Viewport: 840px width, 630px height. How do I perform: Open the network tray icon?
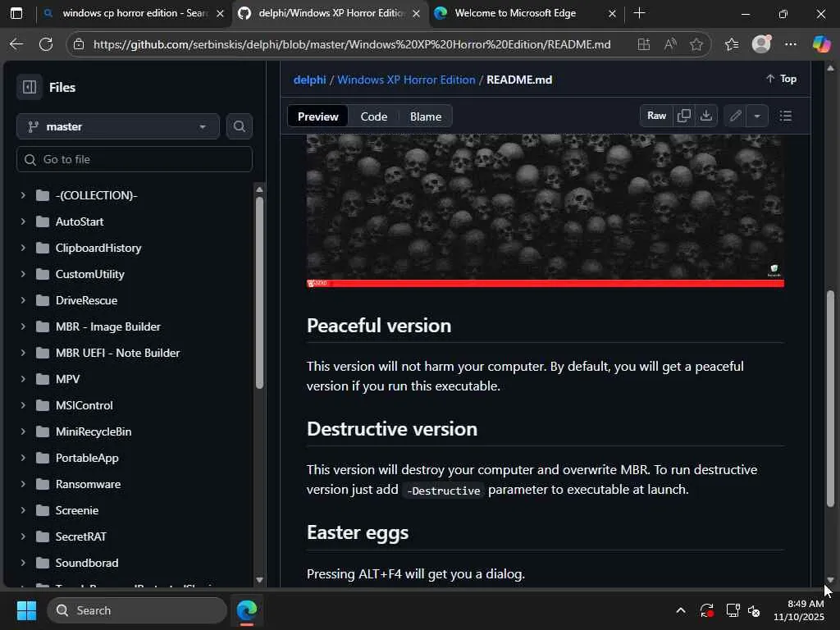pyautogui.click(x=733, y=610)
